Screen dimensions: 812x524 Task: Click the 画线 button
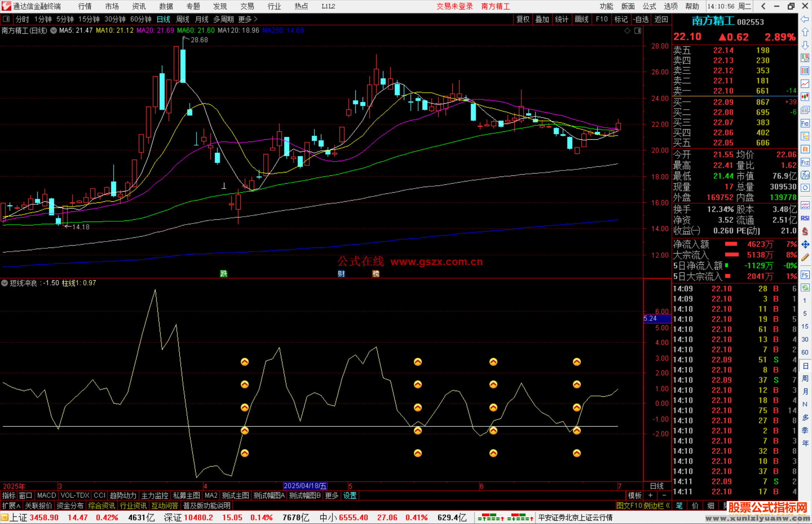point(581,19)
